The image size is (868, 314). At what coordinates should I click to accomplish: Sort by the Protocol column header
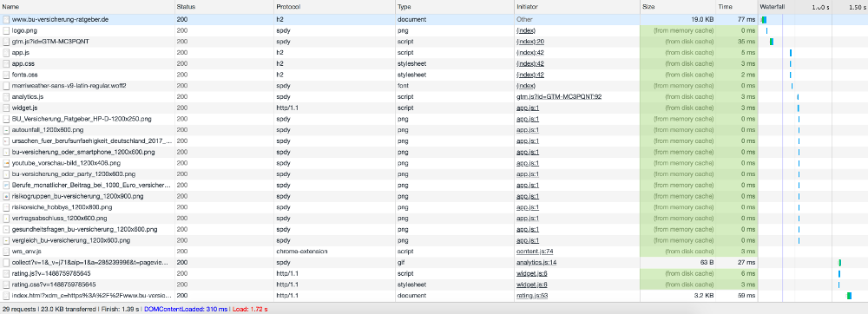(x=334, y=7)
